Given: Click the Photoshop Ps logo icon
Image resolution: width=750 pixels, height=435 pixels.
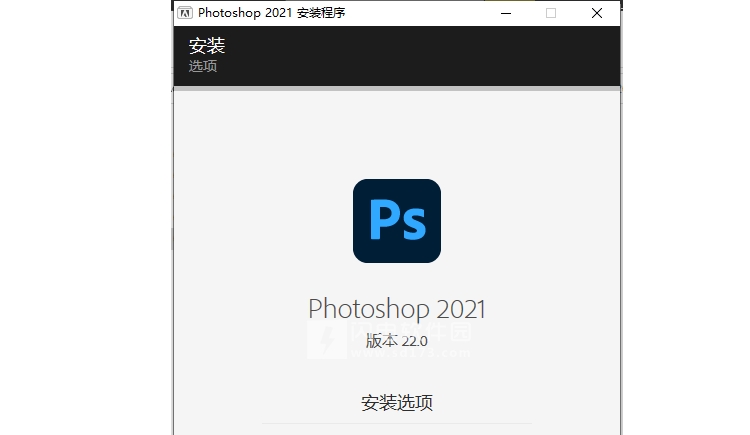Looking at the screenshot, I should pyautogui.click(x=397, y=221).
